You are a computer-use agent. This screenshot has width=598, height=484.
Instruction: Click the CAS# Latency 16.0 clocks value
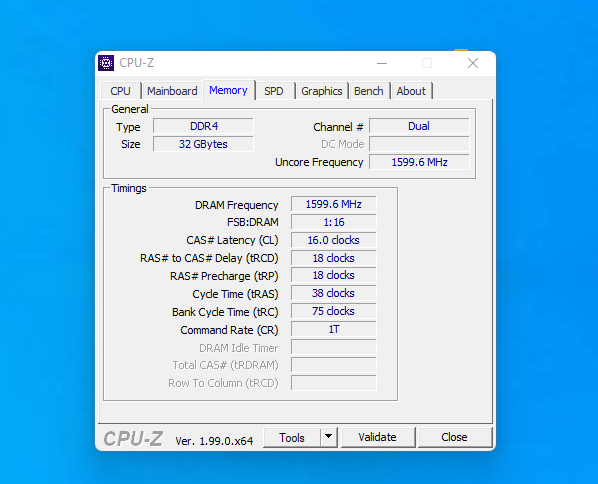[x=334, y=240]
